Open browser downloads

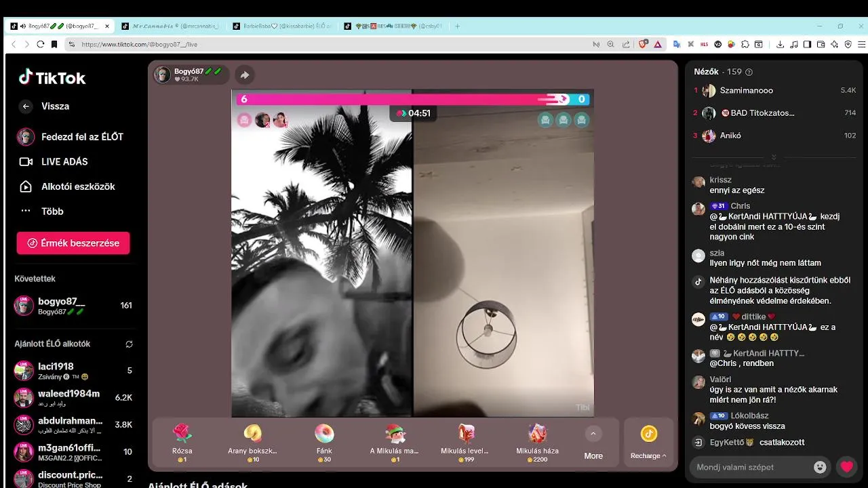(x=780, y=44)
